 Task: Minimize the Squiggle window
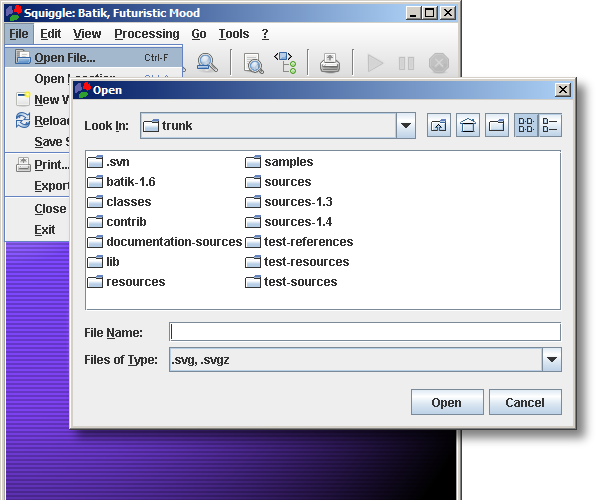coord(412,13)
